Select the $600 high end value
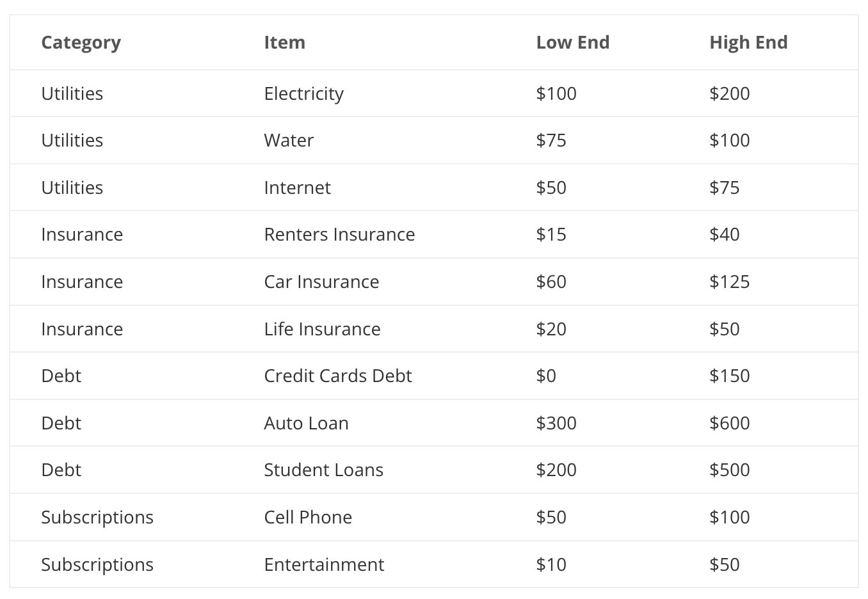 (x=729, y=423)
